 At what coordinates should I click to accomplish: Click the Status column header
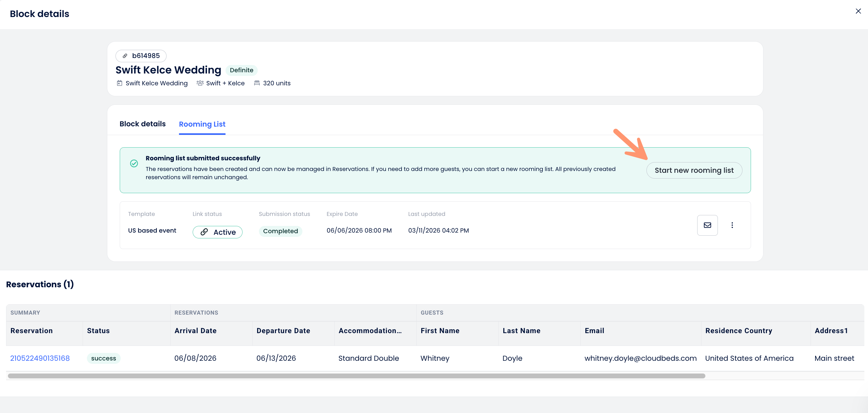pos(98,330)
